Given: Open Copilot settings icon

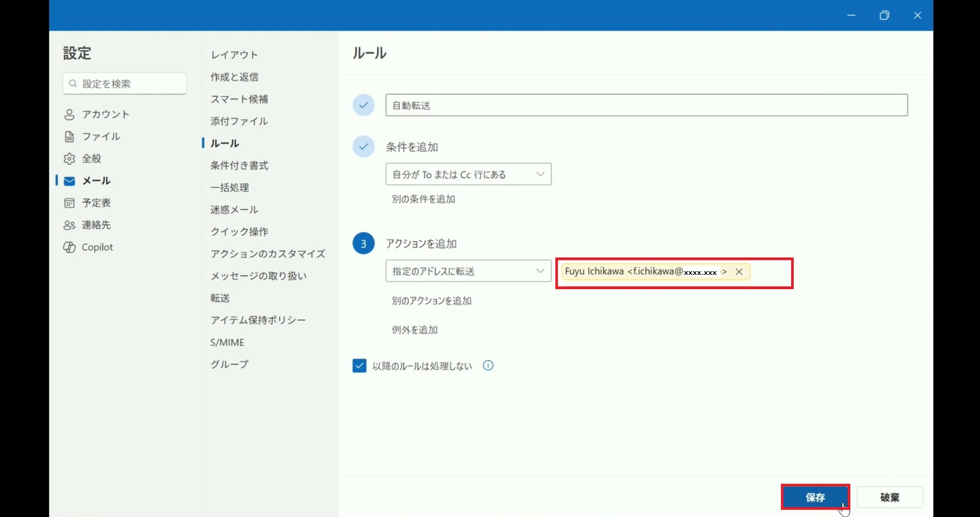Looking at the screenshot, I should (x=69, y=247).
